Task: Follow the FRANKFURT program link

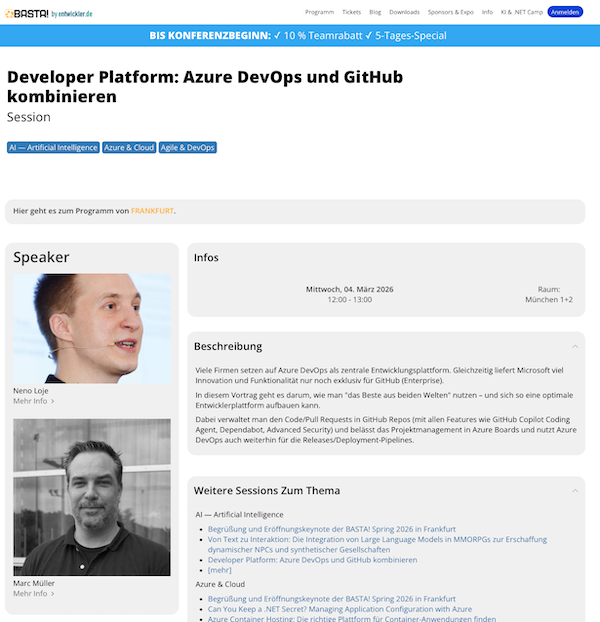Action: coord(152,211)
